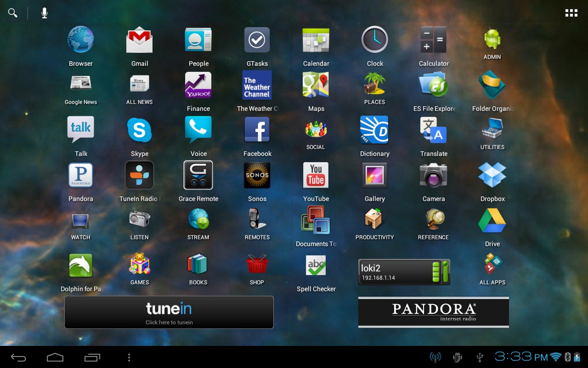588x368 pixels.
Task: Open the LISTEN folder
Action: point(140,219)
